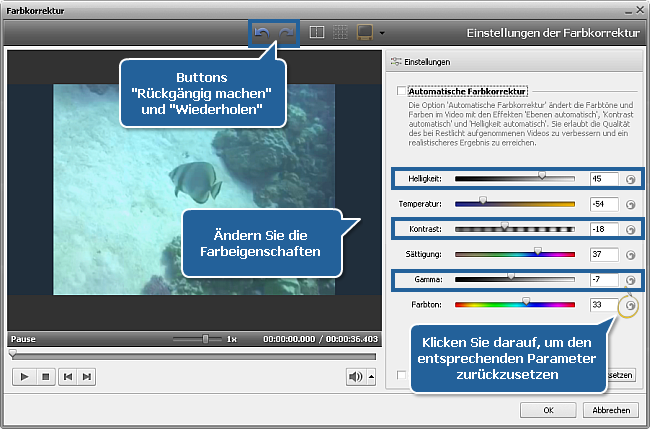Click the Sättigung color slider track

[x=515, y=254]
